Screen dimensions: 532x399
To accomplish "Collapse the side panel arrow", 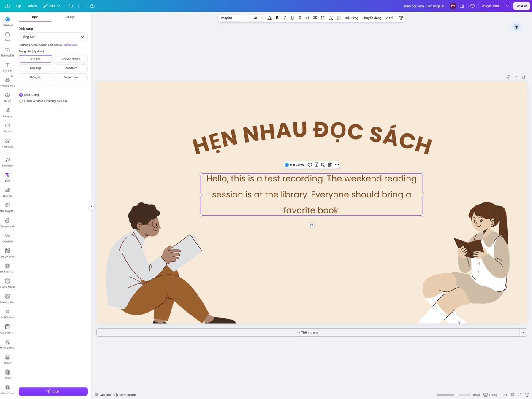I will click(91, 206).
